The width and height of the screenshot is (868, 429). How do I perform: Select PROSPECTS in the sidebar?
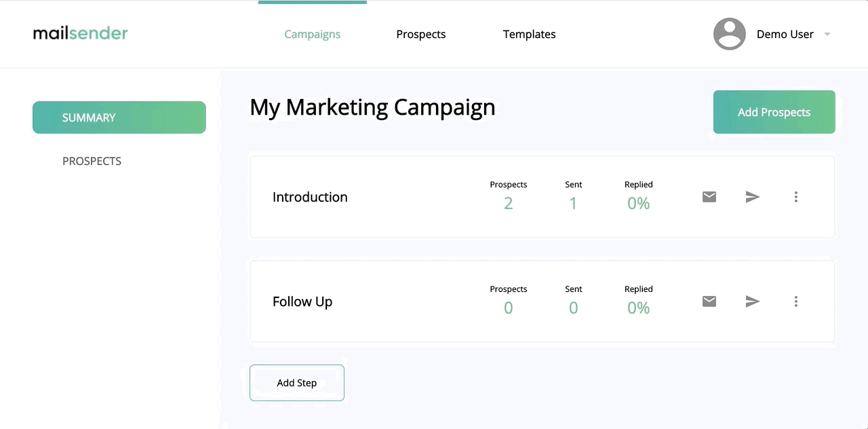point(92,161)
